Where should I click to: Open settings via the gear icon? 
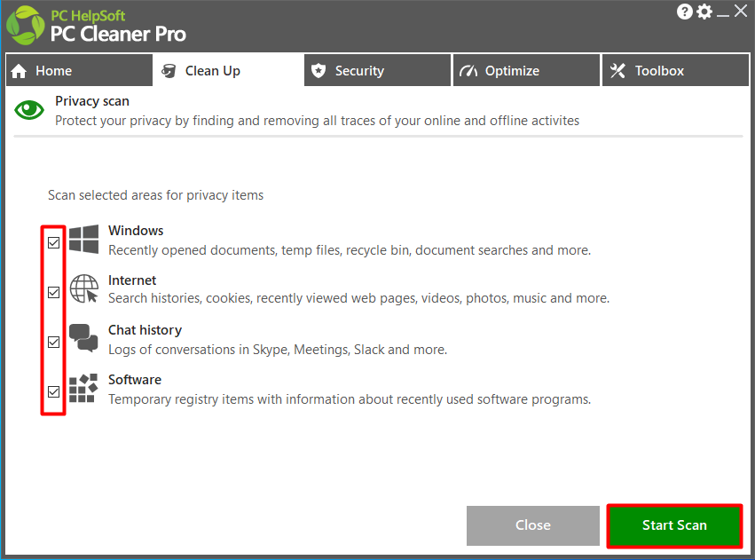click(x=704, y=12)
